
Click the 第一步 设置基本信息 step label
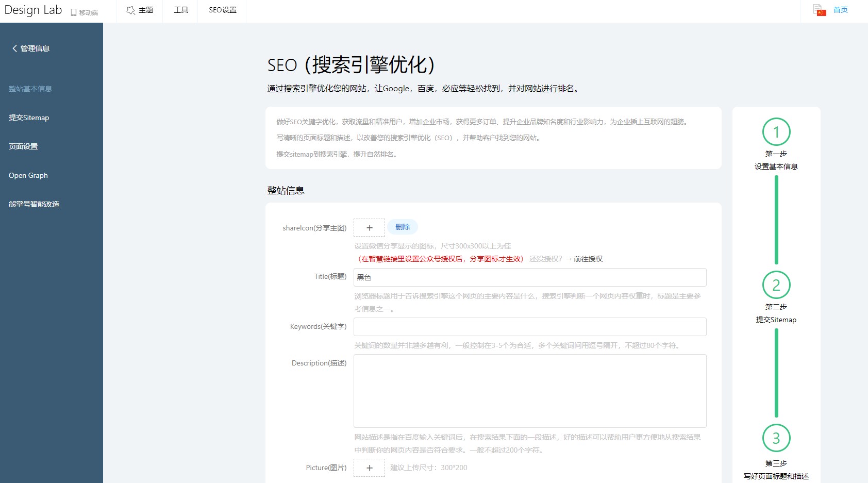click(776, 160)
